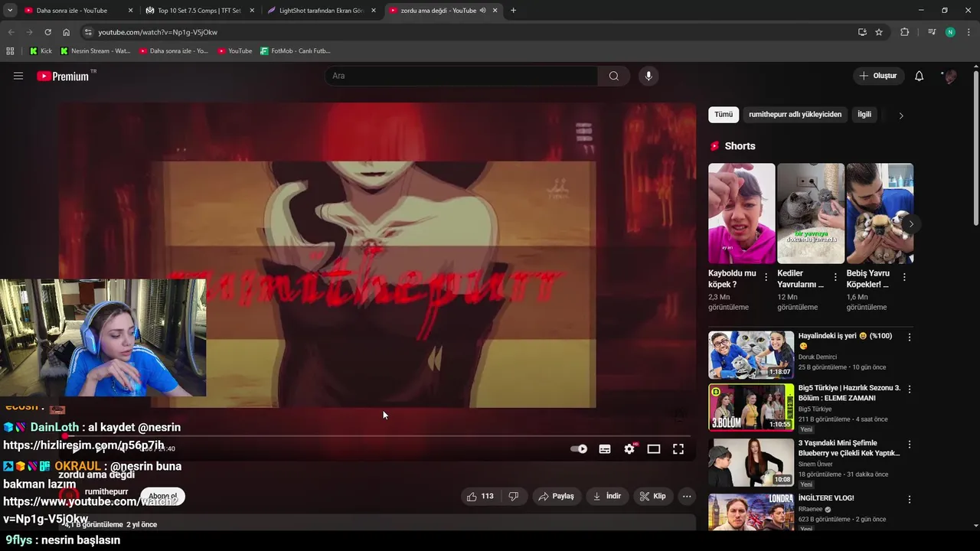Viewport: 980px width, 551px height.
Task: Toggle the autoplay switch in player
Action: (580, 449)
